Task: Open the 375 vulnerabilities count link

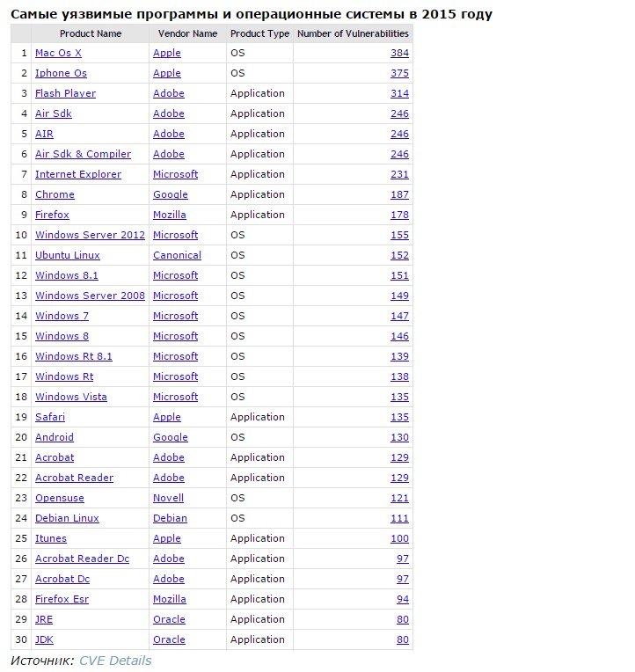Action: (399, 73)
